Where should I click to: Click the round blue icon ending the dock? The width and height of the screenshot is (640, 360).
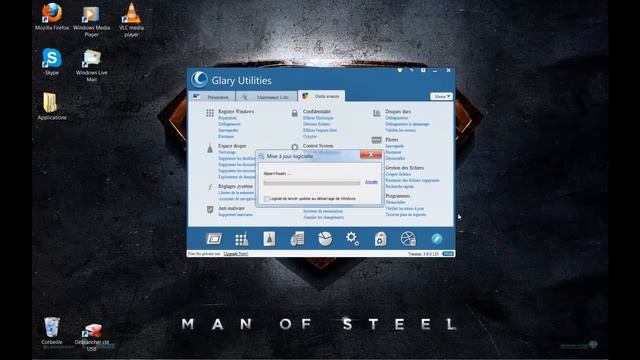(x=437, y=239)
